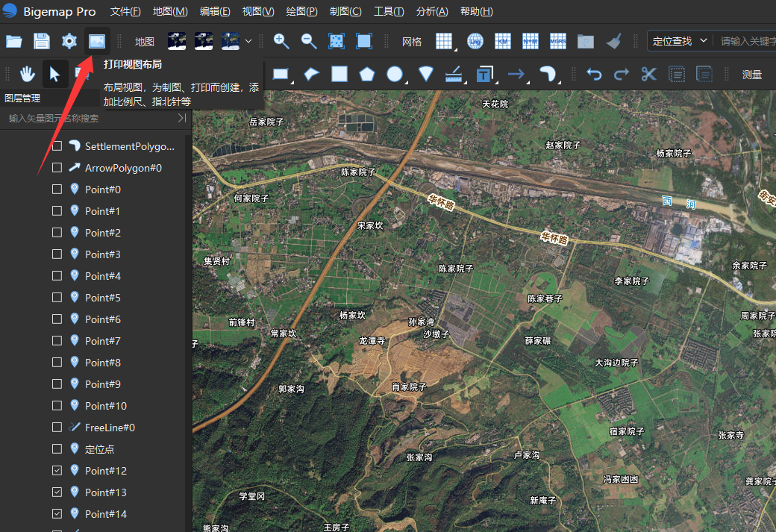The width and height of the screenshot is (776, 532).
Task: Click the vector layer name search field
Action: click(x=92, y=119)
